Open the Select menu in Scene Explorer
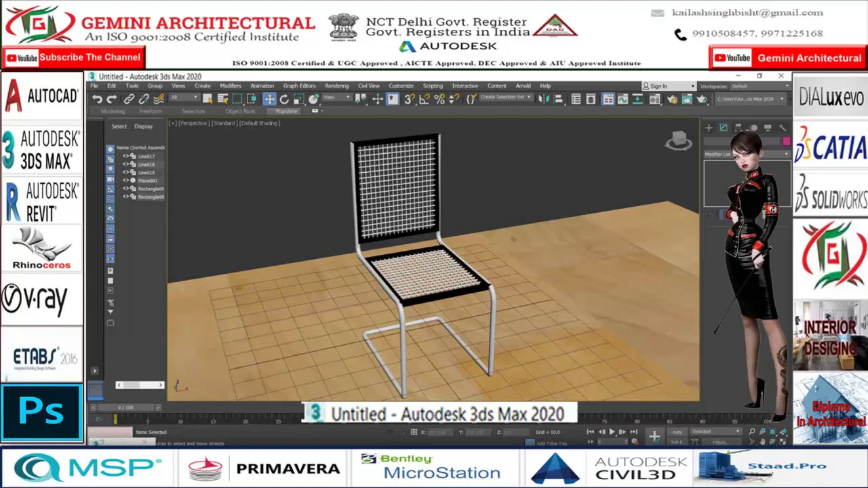The image size is (868, 488). (x=119, y=126)
